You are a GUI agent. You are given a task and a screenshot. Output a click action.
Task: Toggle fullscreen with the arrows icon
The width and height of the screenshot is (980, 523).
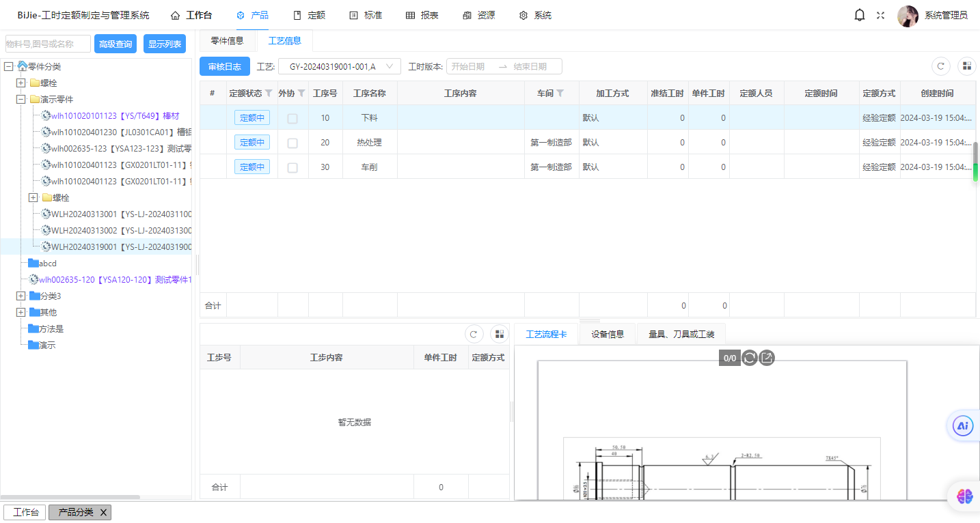(880, 15)
